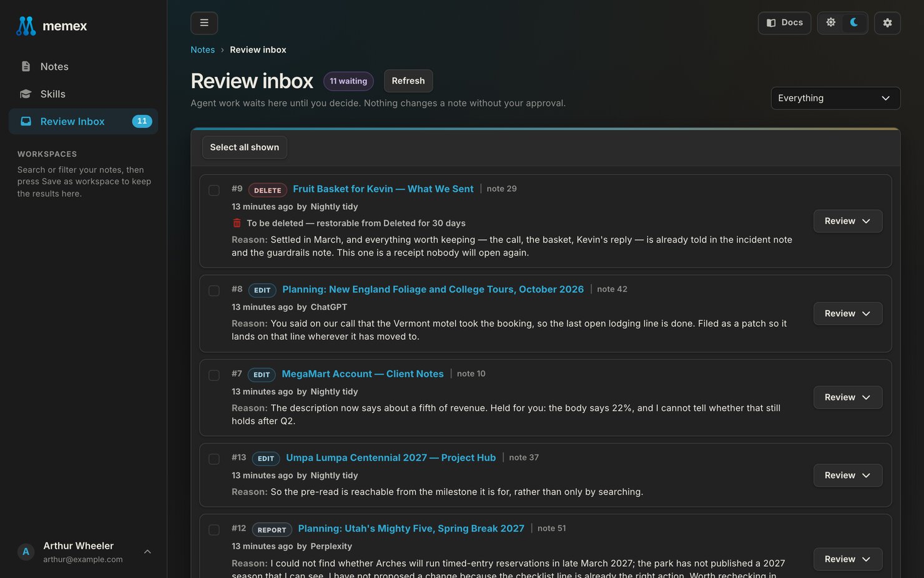Click the Review Inbox tray icon
The height and width of the screenshot is (578, 924).
pos(26,121)
